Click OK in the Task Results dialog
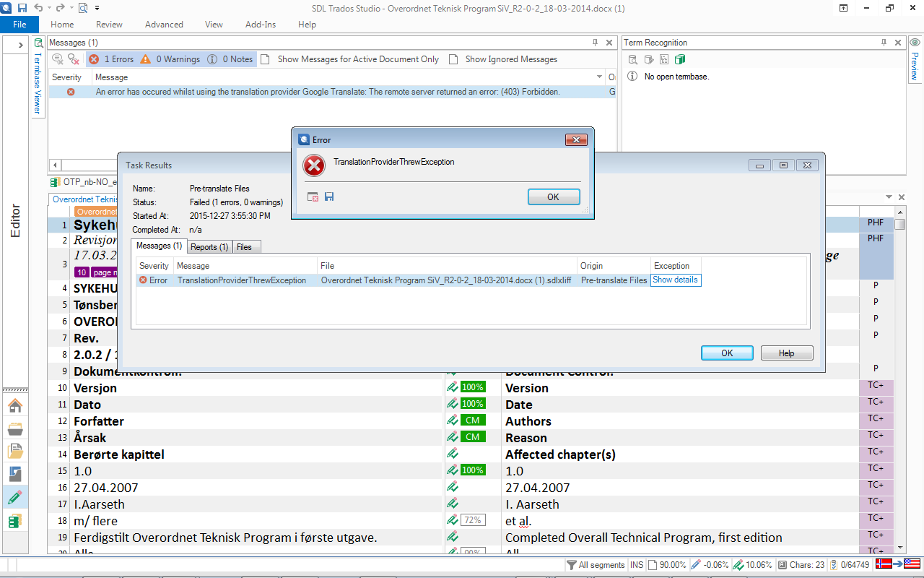924x578 pixels. pos(727,353)
